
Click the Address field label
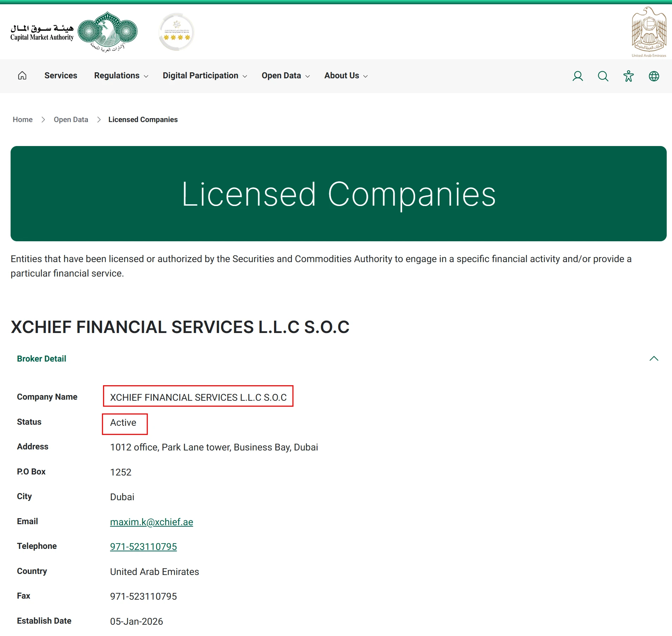(x=33, y=447)
